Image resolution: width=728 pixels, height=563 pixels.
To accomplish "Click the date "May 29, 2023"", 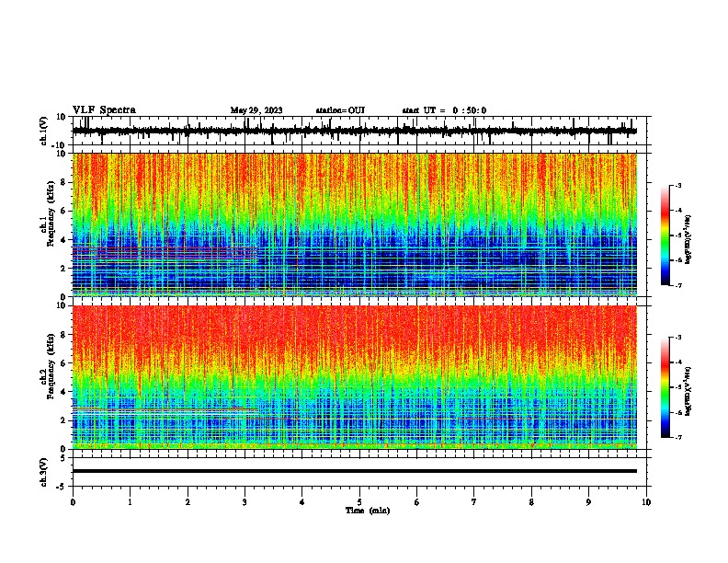I will pyautogui.click(x=256, y=110).
